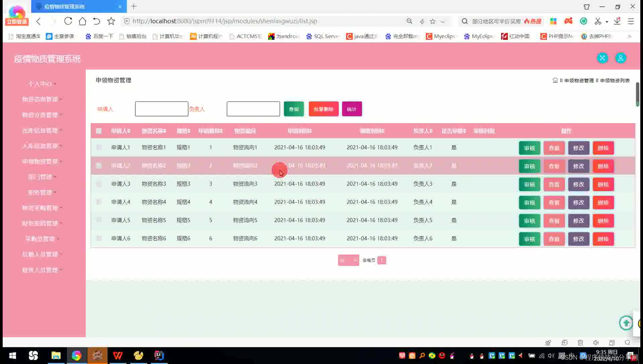Screen dimensions: 643x364
Task: Open browser hamburger menu icon
Action: [x=631, y=21]
